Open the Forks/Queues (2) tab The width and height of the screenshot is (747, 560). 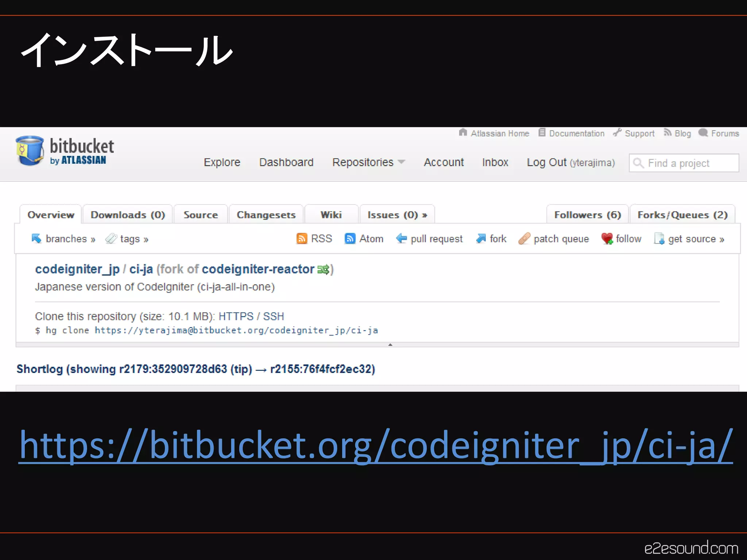pos(682,215)
